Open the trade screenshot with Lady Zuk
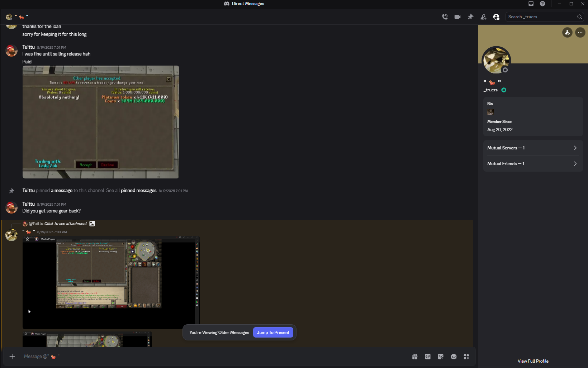This screenshot has height=368, width=588. (x=101, y=122)
